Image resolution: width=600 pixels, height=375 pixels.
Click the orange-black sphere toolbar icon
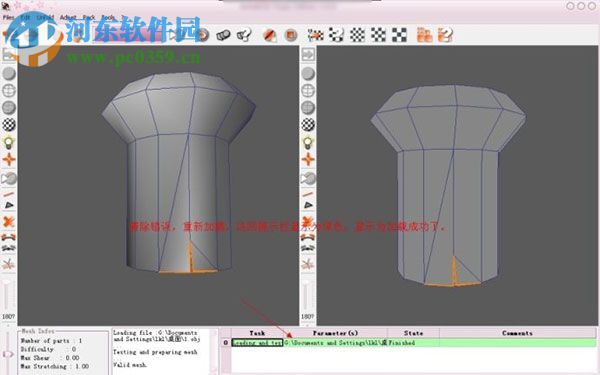pos(270,35)
